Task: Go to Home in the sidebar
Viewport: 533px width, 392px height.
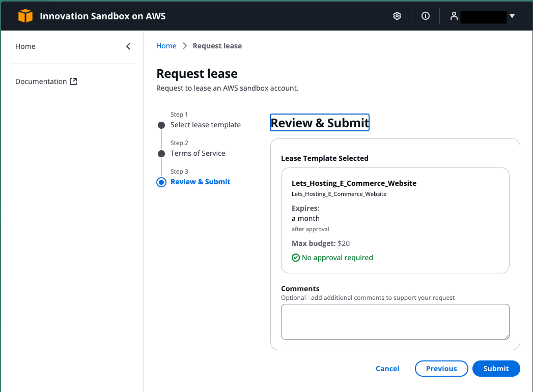Action: click(x=25, y=46)
